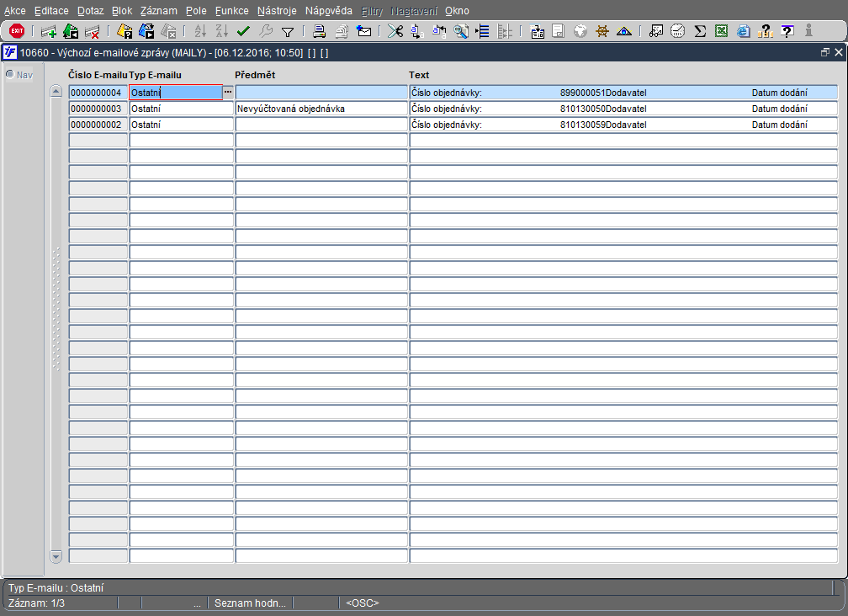This screenshot has height=616, width=848.
Task: Click the scroll down arrow of record list
Action: tap(56, 556)
